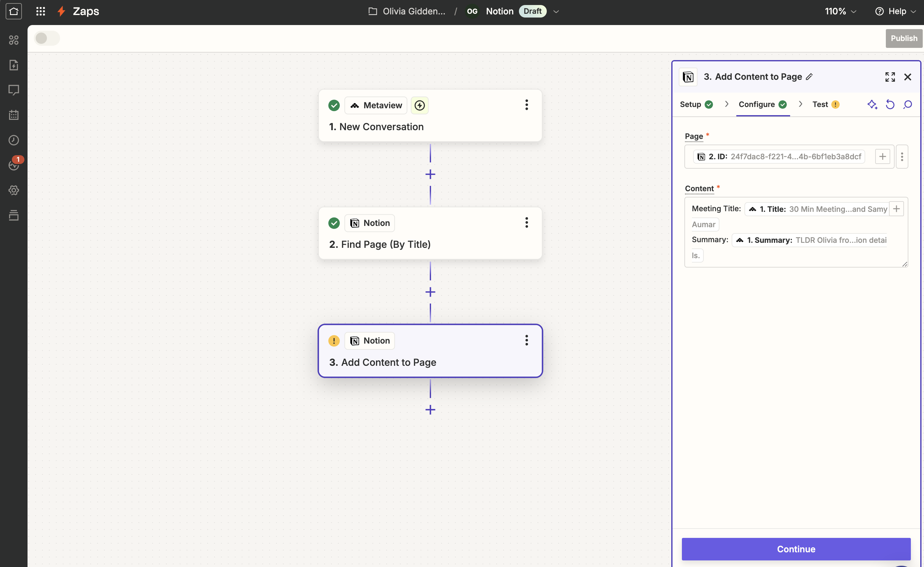
Task: Click the sparkle AI assist icon
Action: point(872,104)
